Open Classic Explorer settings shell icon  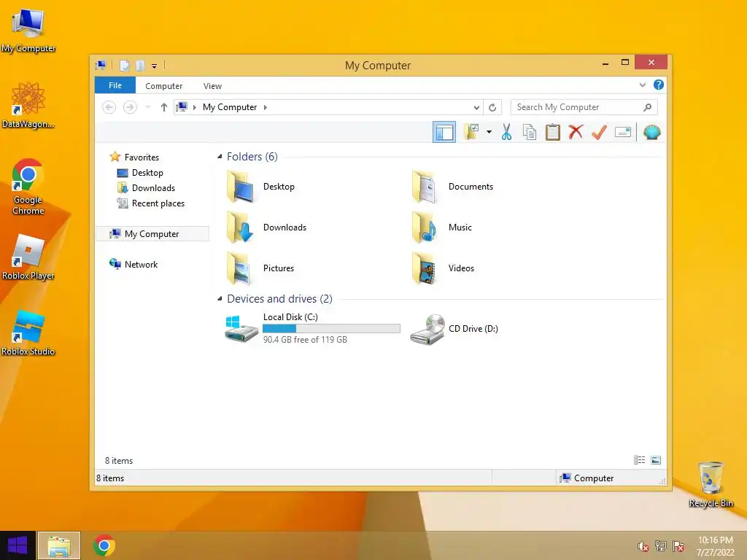point(651,132)
